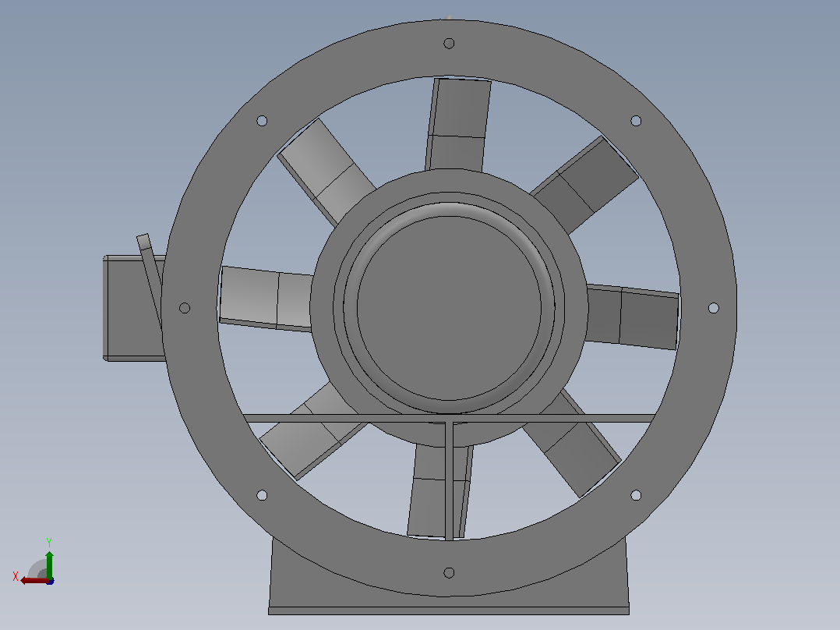Pick the horizontal support bar below the hub
This screenshot has height=630, width=840.
coord(449,418)
